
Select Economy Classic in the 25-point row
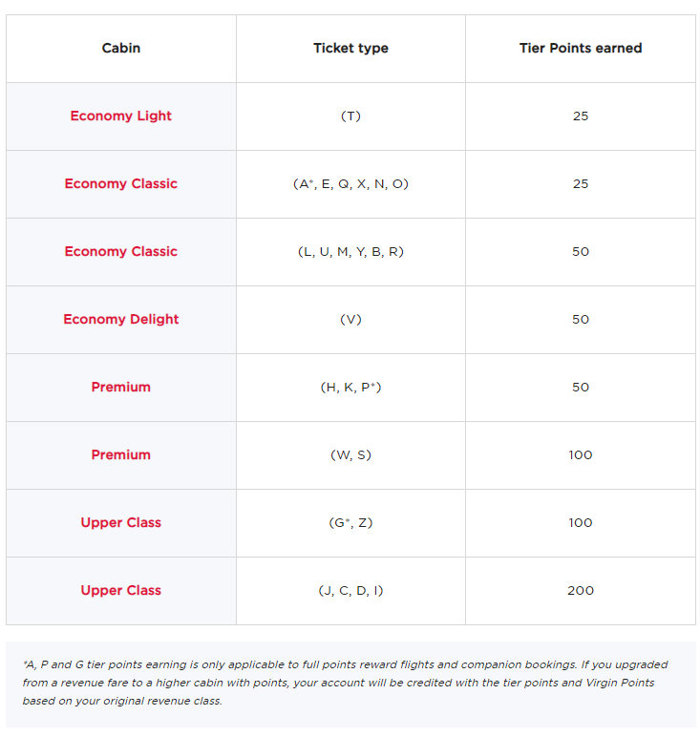121,184
